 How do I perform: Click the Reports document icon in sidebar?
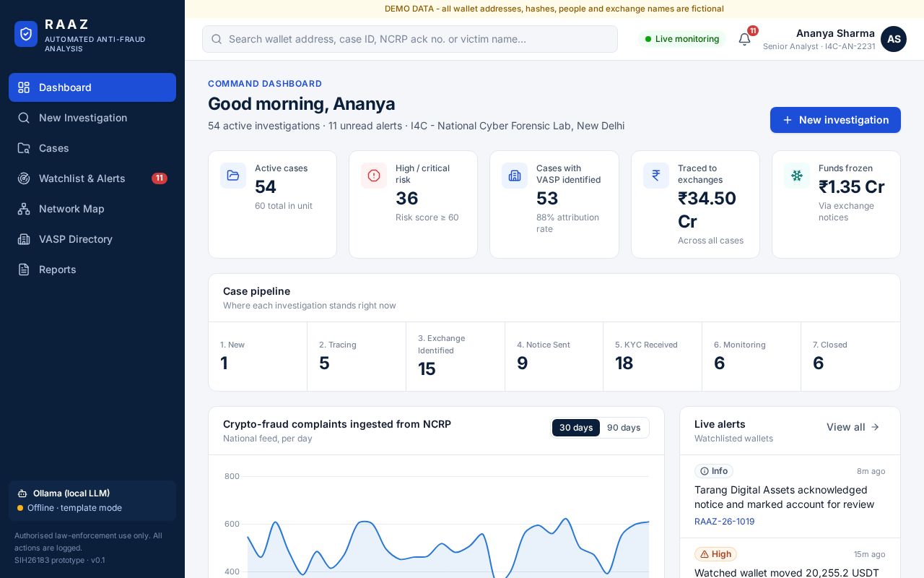24,269
